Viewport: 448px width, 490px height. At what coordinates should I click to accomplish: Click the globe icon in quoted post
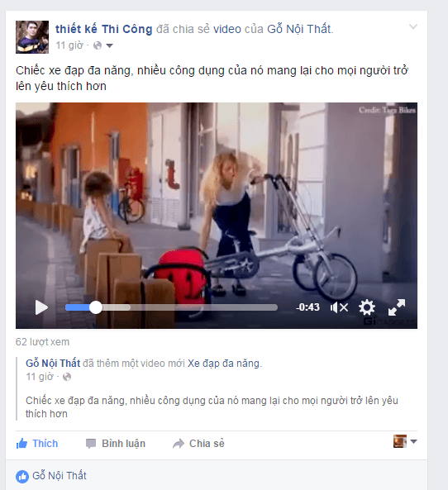pyautogui.click(x=67, y=377)
